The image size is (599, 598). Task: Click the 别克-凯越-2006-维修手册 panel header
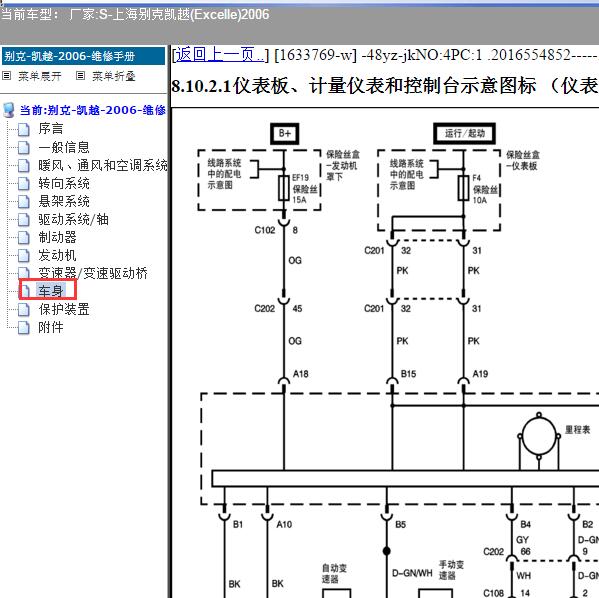tap(83, 56)
